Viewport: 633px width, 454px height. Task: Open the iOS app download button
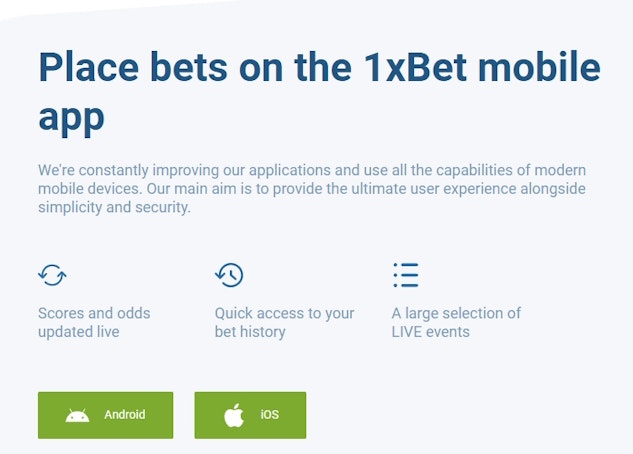(x=250, y=415)
